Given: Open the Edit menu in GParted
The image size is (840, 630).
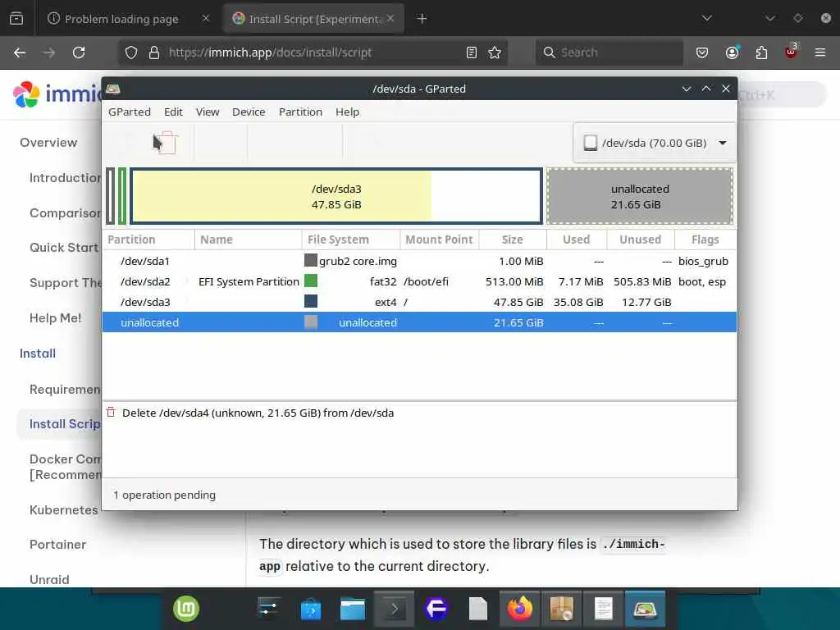Looking at the screenshot, I should click(x=173, y=112).
